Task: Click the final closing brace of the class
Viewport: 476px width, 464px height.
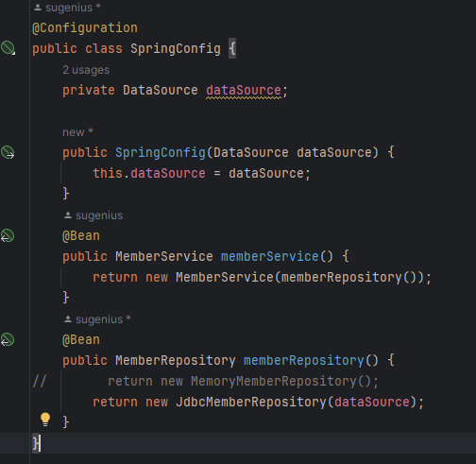Action: [x=36, y=443]
